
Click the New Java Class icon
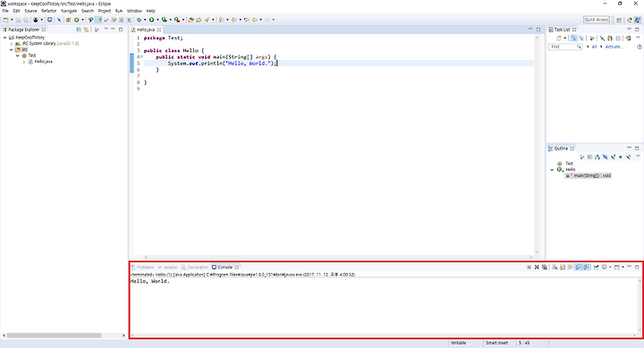pyautogui.click(x=76, y=20)
